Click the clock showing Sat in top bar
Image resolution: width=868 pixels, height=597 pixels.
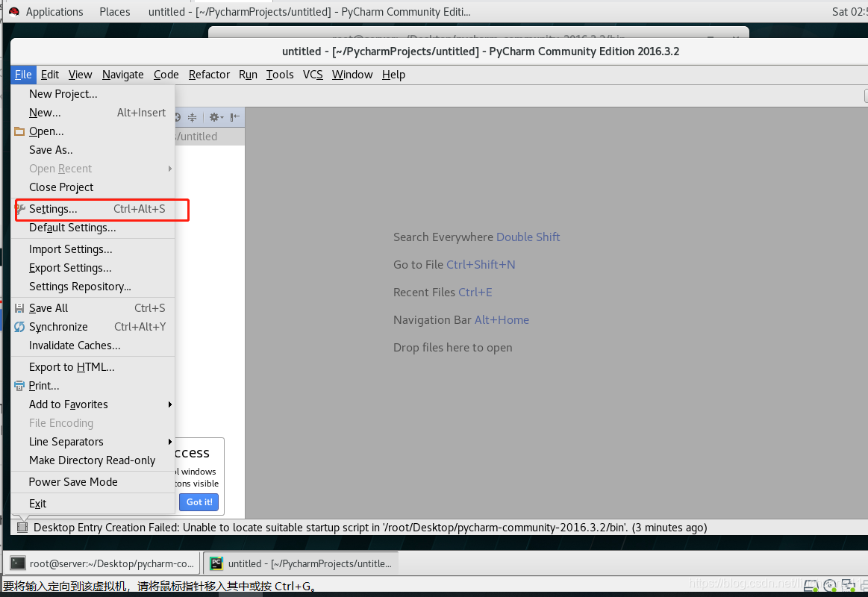pyautogui.click(x=850, y=12)
